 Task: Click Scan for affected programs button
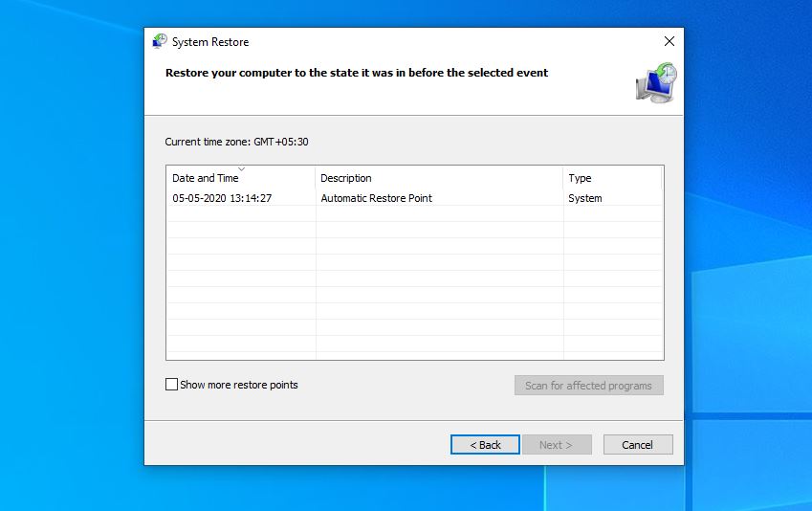pyautogui.click(x=589, y=386)
